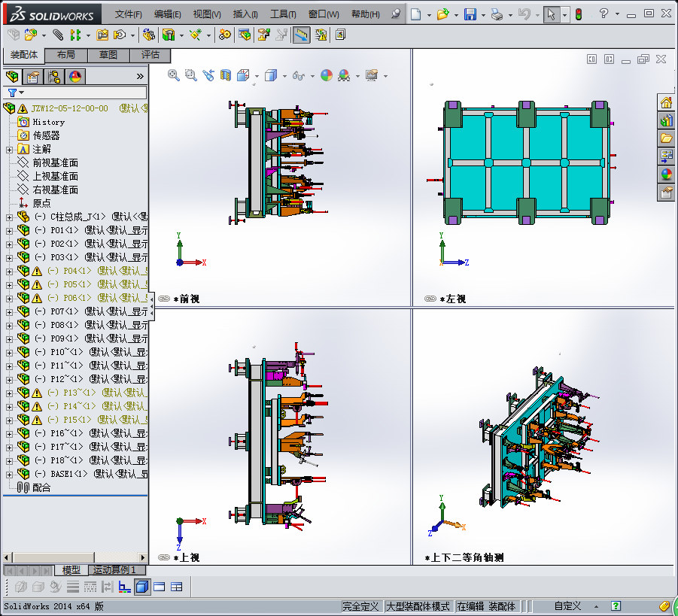This screenshot has width=678, height=616.
Task: Switch to the 评估 ribbon tab
Action: coord(150,56)
